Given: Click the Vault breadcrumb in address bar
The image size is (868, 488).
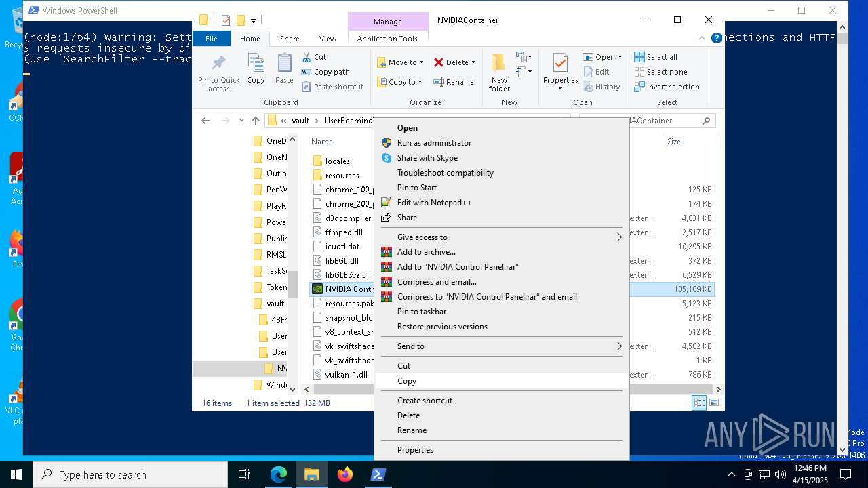Looking at the screenshot, I should [x=300, y=121].
